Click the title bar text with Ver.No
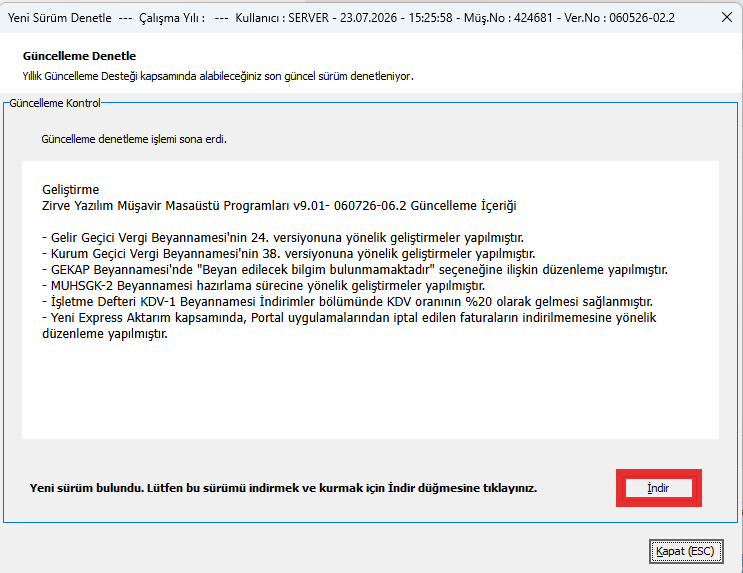 click(341, 18)
